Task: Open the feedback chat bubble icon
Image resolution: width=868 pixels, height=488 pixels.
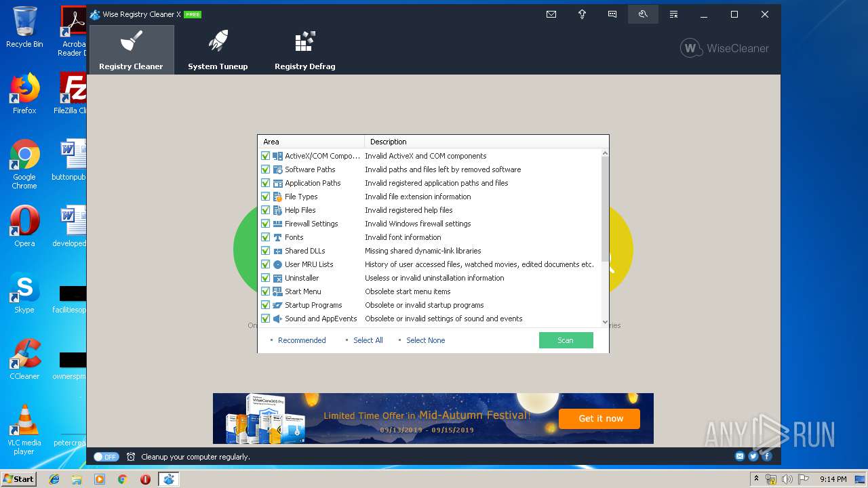Action: pos(612,14)
